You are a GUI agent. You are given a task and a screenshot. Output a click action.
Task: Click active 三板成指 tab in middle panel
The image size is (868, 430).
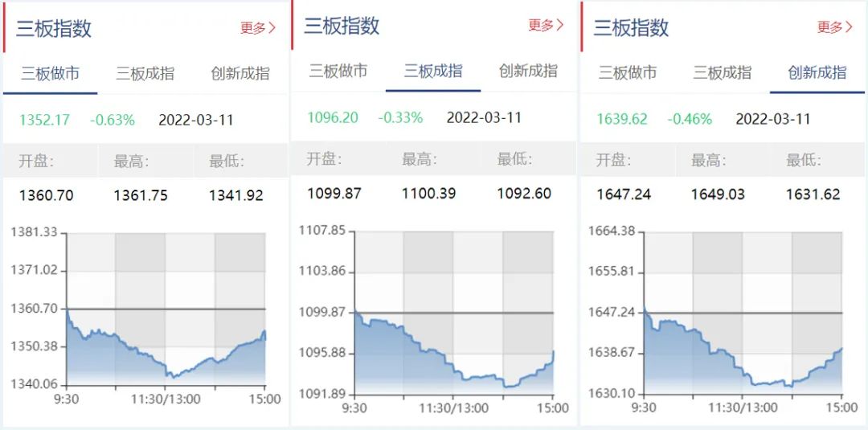coord(433,71)
